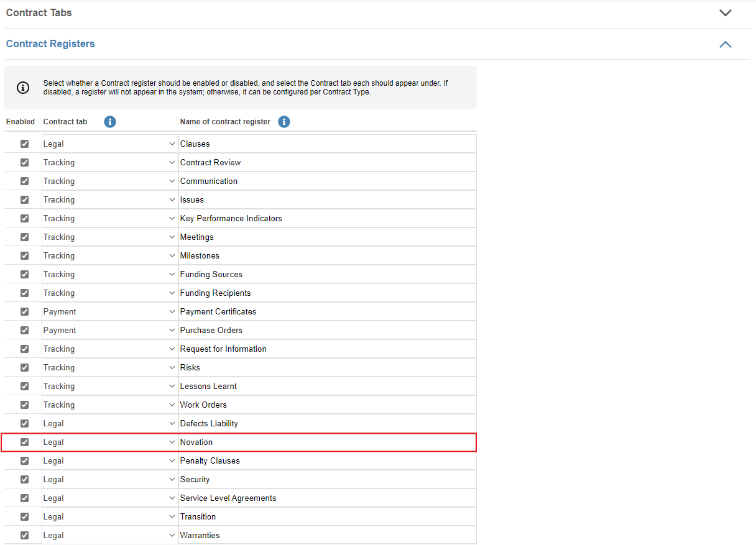
Task: Uncheck the Enabled checkbox for Clauses
Action: point(25,144)
